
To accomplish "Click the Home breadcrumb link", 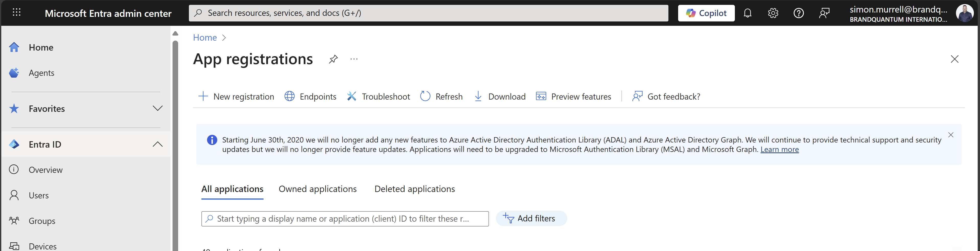I will click(205, 37).
